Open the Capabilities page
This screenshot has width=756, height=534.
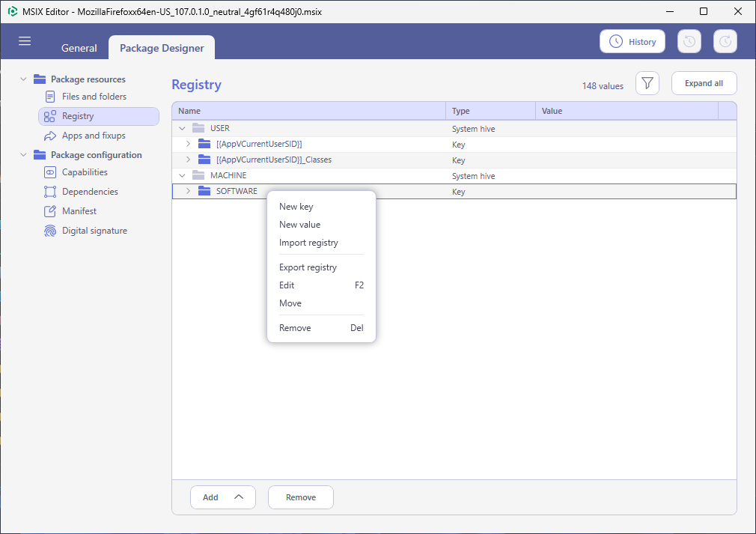click(x=85, y=172)
